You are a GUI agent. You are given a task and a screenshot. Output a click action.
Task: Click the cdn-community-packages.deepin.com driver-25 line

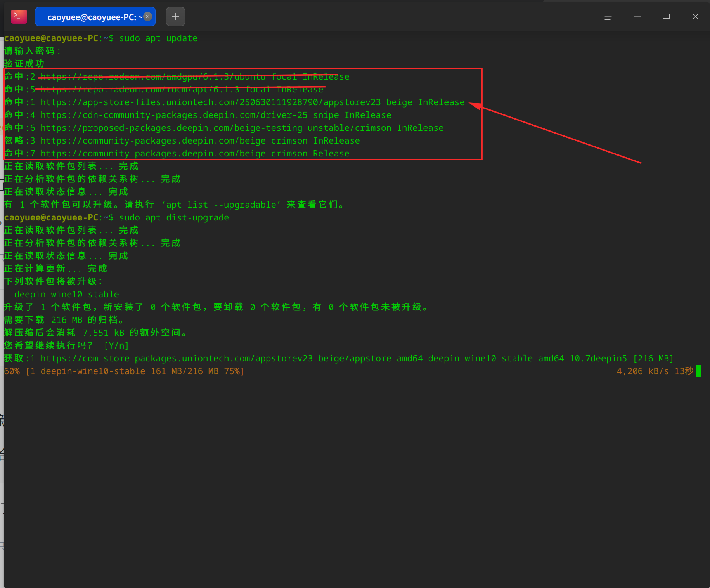[198, 115]
